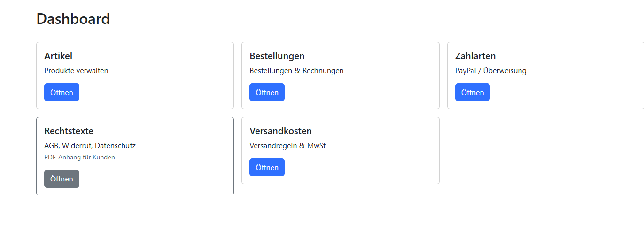Click the 'PayPal / Überweisung' description
The height and width of the screenshot is (233, 644).
click(490, 71)
